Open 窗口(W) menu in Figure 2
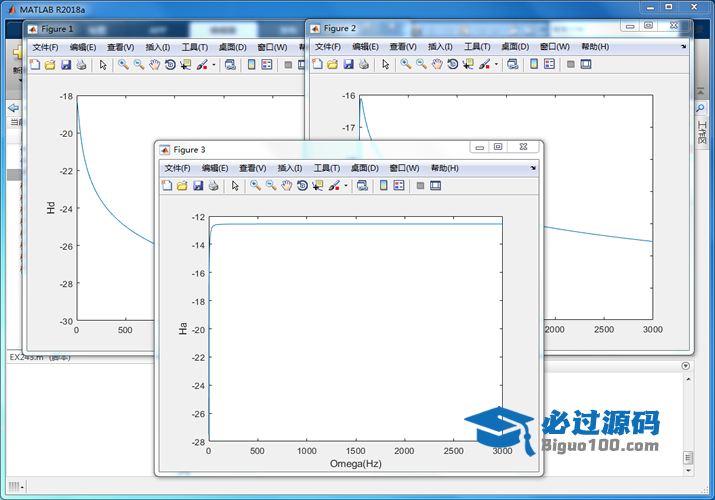The image size is (715, 500). [x=554, y=47]
